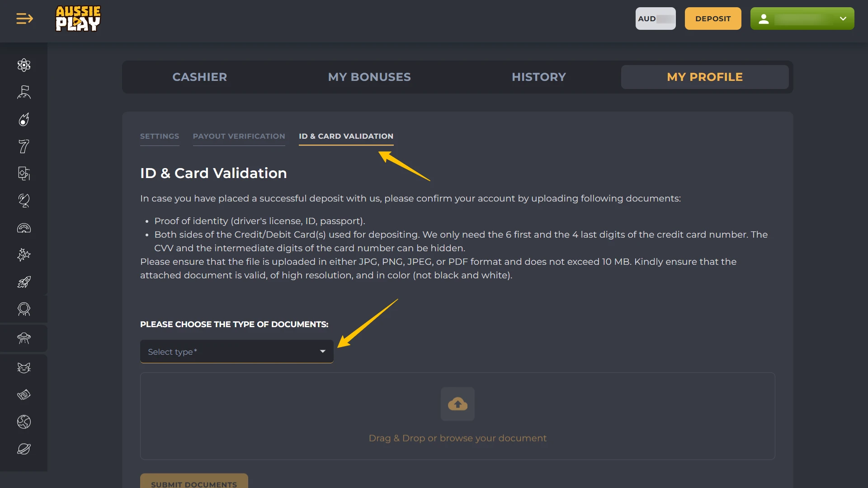Open the dollar-bill payments icon
Viewport: 868px width, 488px height.
click(24, 394)
